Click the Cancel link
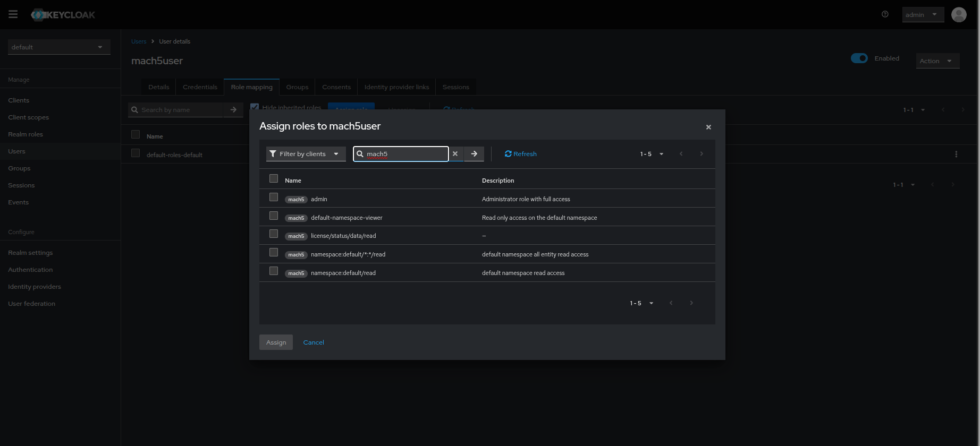This screenshot has height=446, width=980. click(x=314, y=342)
